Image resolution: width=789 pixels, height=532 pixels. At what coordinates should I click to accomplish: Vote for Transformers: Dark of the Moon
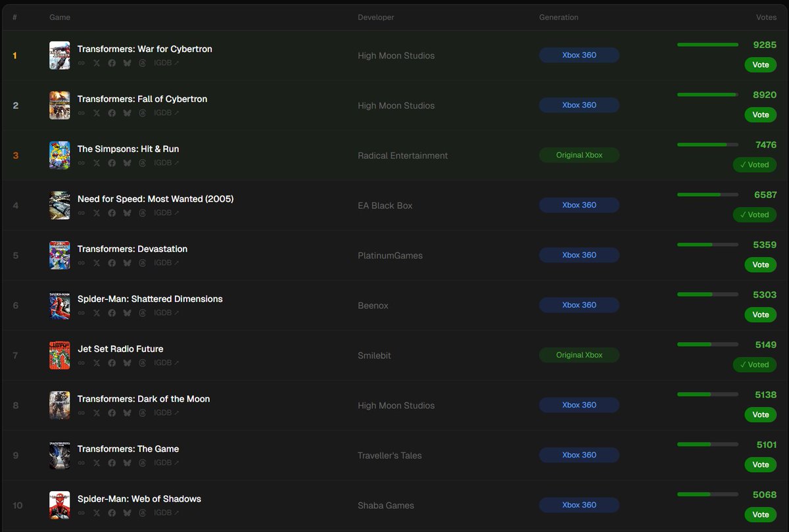761,415
